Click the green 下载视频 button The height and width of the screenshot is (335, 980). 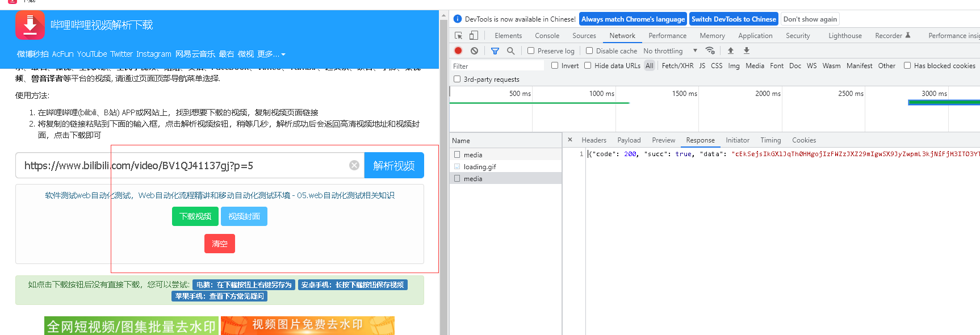(195, 216)
